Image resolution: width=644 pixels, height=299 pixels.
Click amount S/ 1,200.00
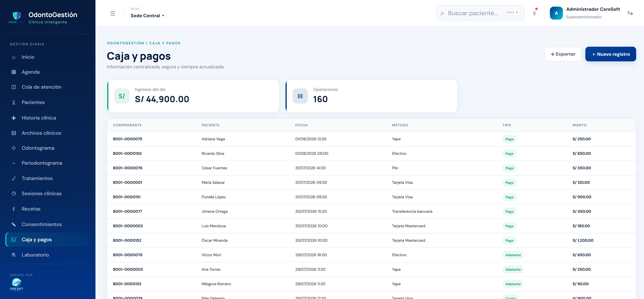pos(583,241)
